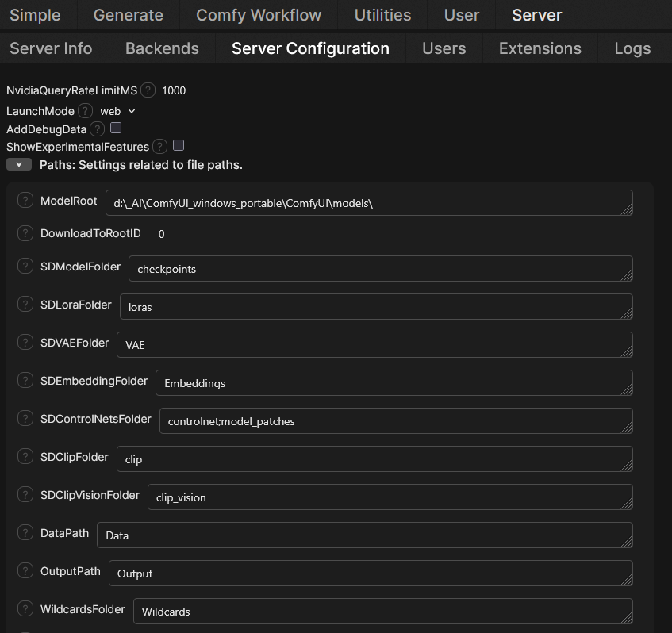The width and height of the screenshot is (672, 633).
Task: Open the DataPath help tooltip icon
Action: tap(25, 533)
